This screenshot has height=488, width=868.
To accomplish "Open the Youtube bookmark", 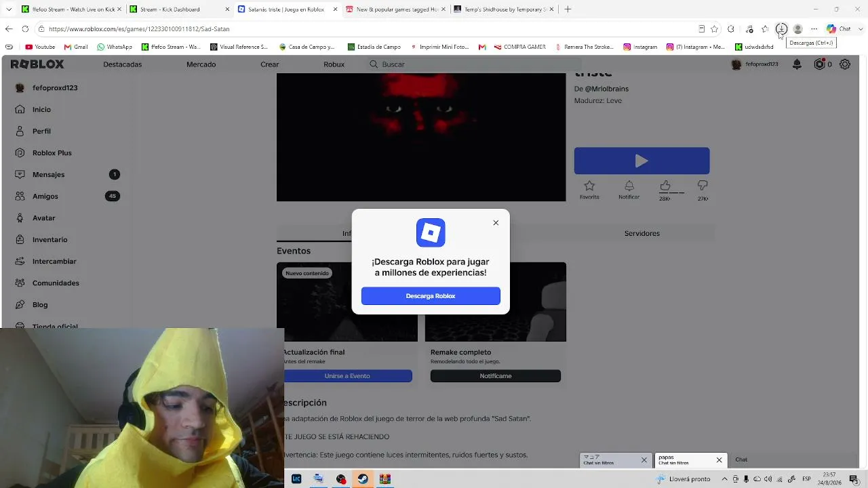I will [40, 47].
